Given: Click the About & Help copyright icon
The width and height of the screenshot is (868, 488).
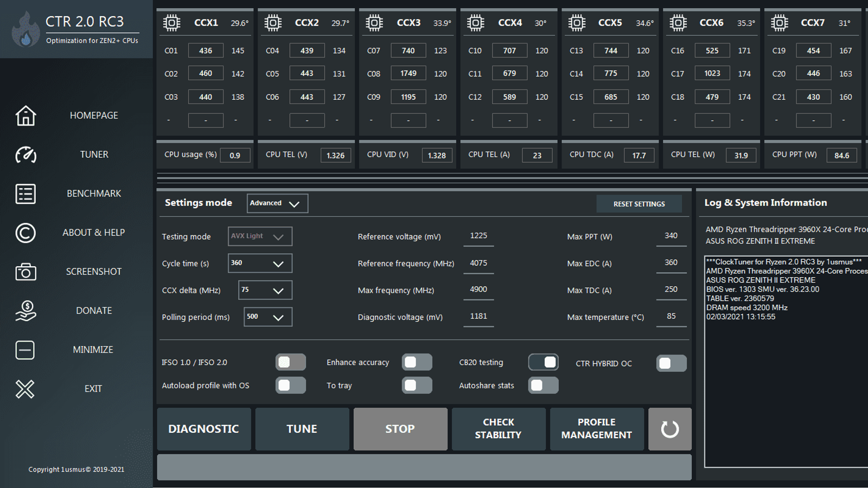Looking at the screenshot, I should (x=25, y=233).
